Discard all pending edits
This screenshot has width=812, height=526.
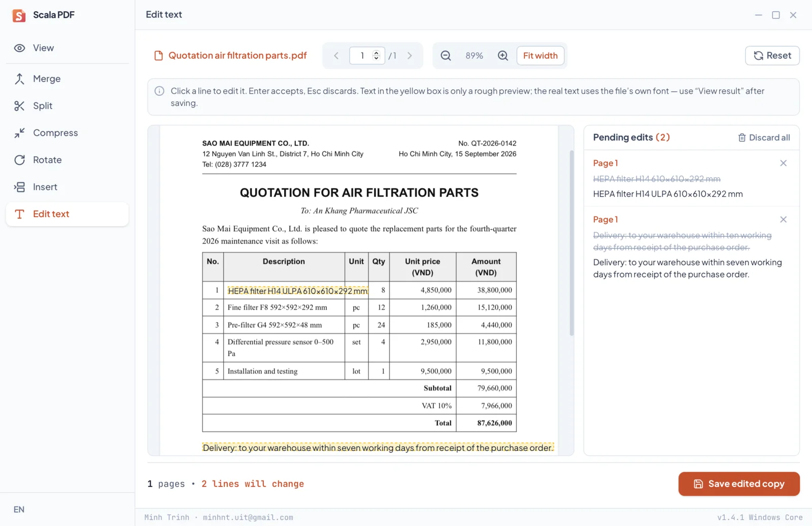point(764,137)
